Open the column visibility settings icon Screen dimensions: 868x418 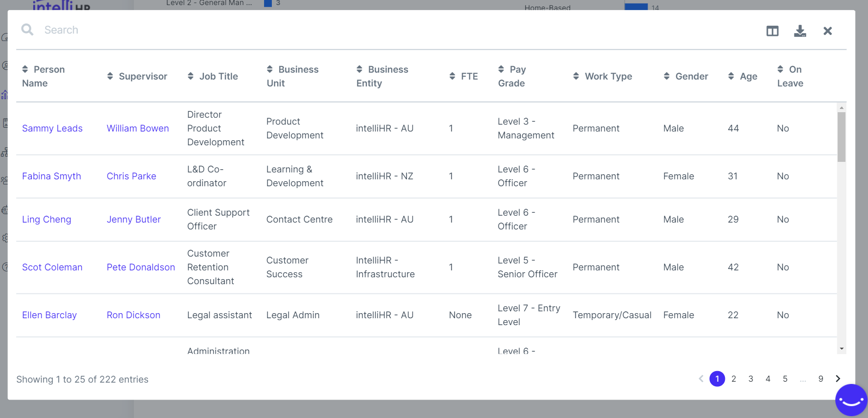[x=772, y=30]
